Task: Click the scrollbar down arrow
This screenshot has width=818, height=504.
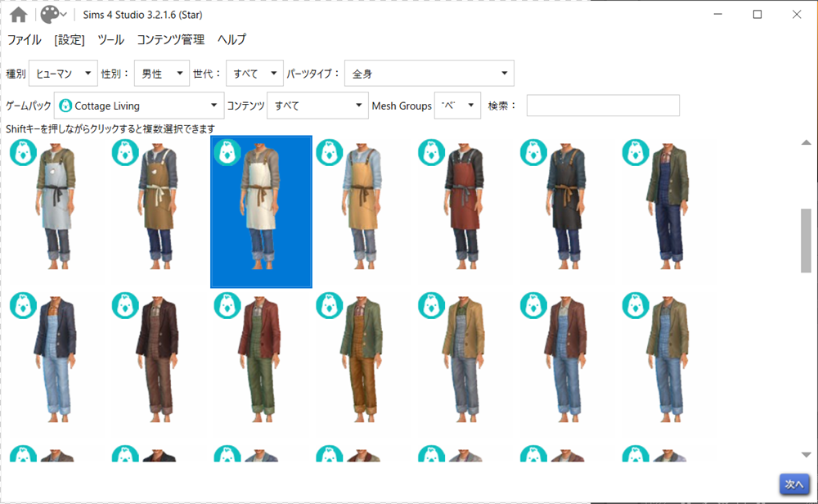Action: coord(806,455)
